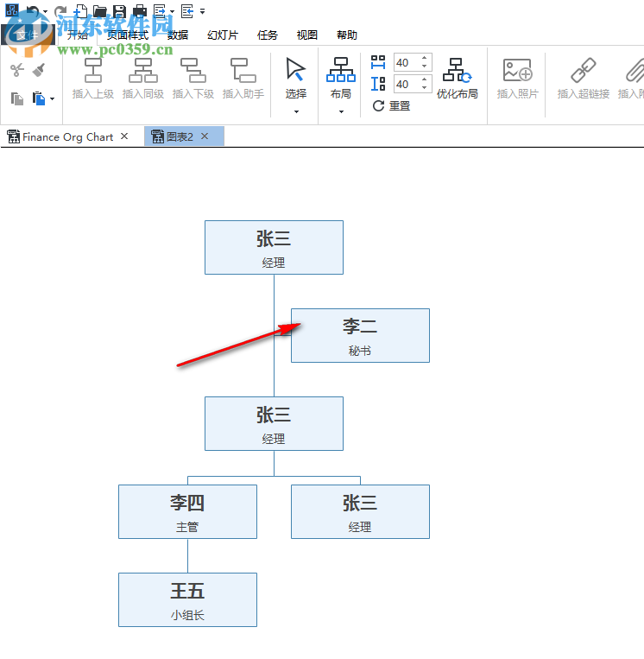The image size is (644, 659).
Task: Open the 文件 menu
Action: pos(28,35)
